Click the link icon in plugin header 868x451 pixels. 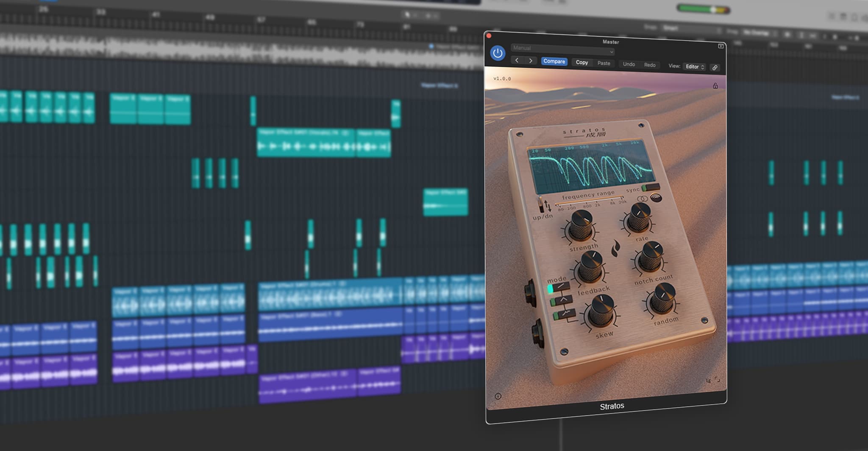[x=715, y=67]
